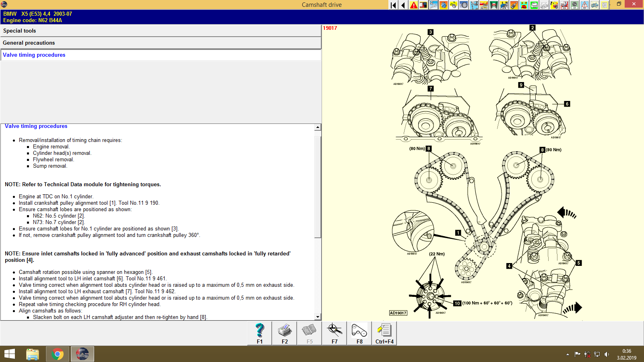Open the ABS system toolbar icon
Viewport: 644px width, 362px height.
584,5
